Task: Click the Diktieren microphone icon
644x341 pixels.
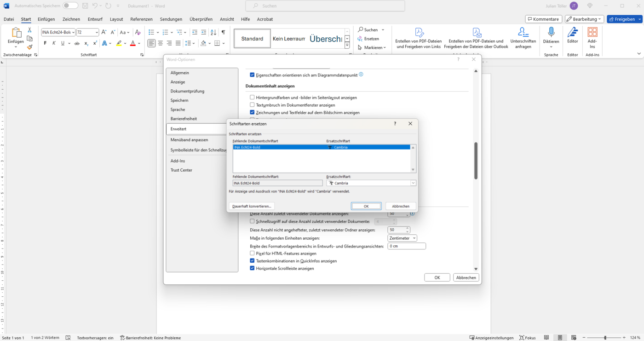Action: (x=551, y=32)
